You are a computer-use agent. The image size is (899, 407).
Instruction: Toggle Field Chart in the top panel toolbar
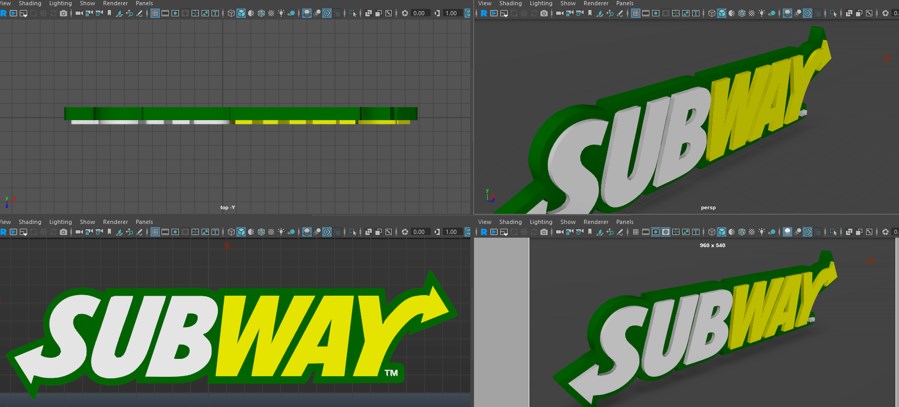[x=195, y=13]
